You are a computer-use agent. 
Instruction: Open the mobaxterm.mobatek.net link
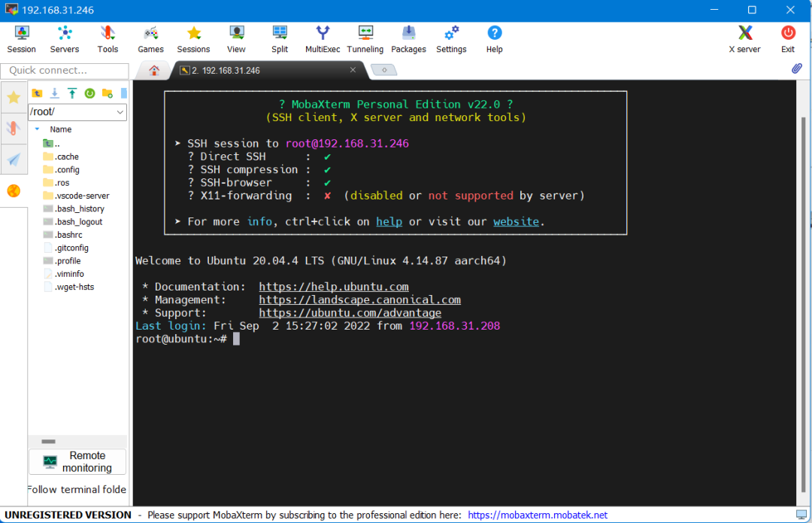(538, 515)
